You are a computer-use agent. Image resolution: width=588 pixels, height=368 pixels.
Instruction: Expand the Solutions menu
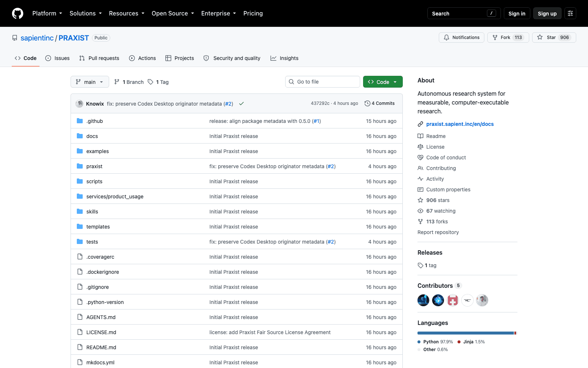click(86, 13)
